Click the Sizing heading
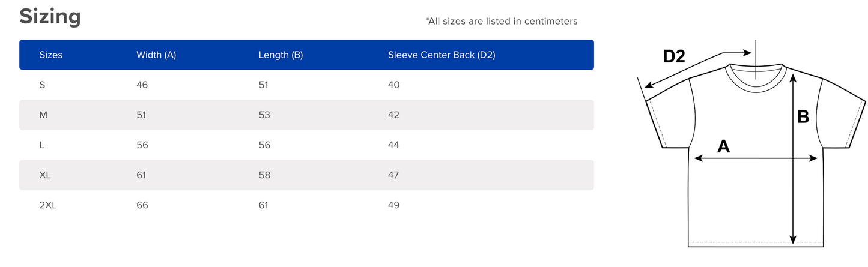 pyautogui.click(x=50, y=16)
